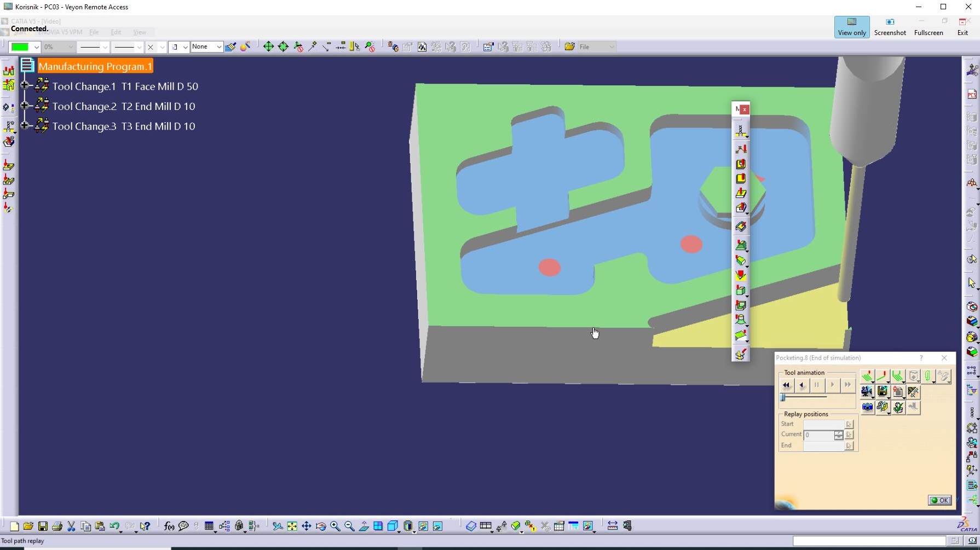The image size is (980, 550).
Task: Click the Cut scissors icon
Action: (71, 526)
